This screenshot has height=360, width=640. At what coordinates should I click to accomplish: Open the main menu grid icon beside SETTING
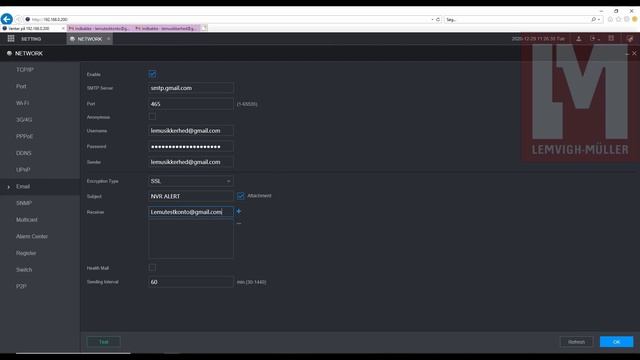[11, 38]
